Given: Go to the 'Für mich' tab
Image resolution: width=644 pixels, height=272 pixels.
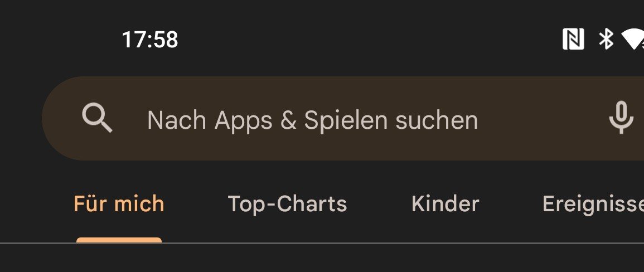Looking at the screenshot, I should pos(119,204).
